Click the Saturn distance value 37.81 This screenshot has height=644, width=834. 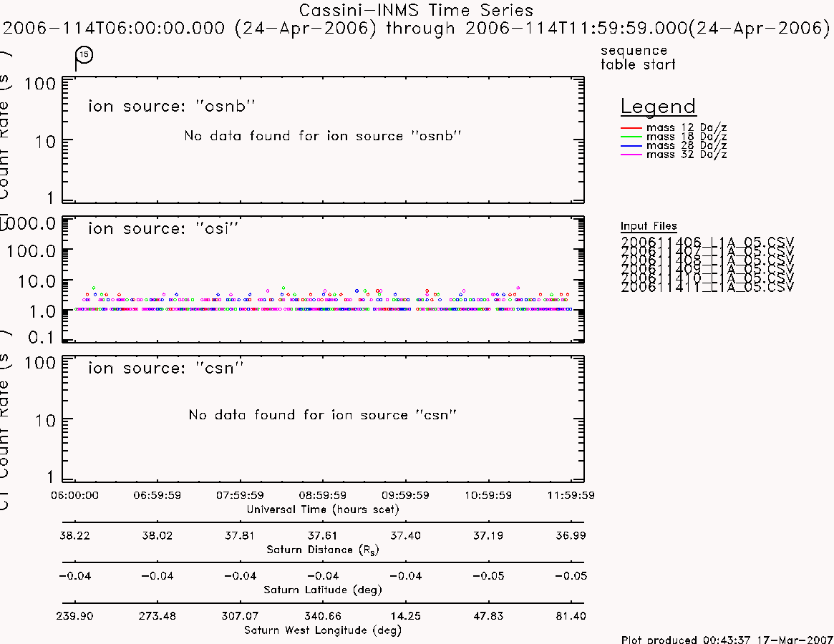(240, 535)
